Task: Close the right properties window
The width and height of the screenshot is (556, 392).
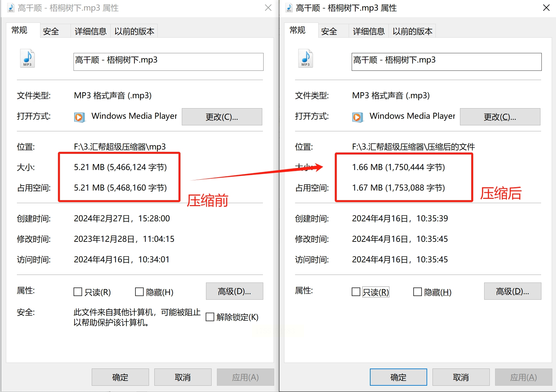Action: coord(546,8)
